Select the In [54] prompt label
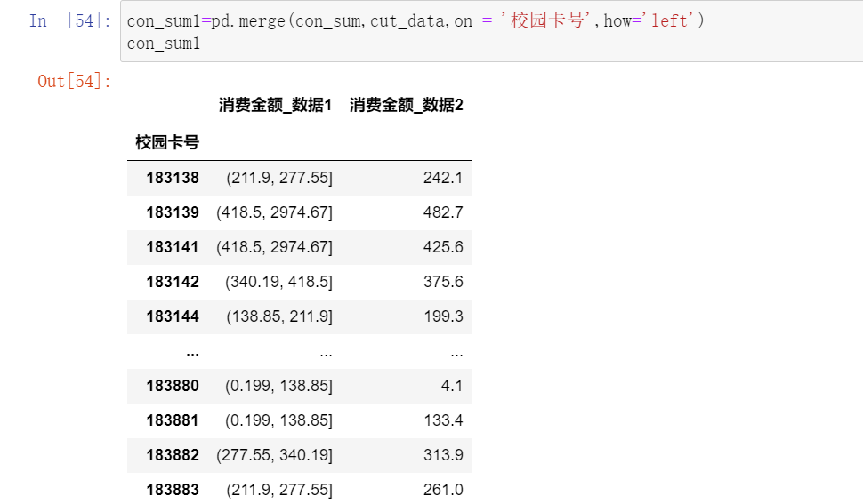 tap(70, 20)
